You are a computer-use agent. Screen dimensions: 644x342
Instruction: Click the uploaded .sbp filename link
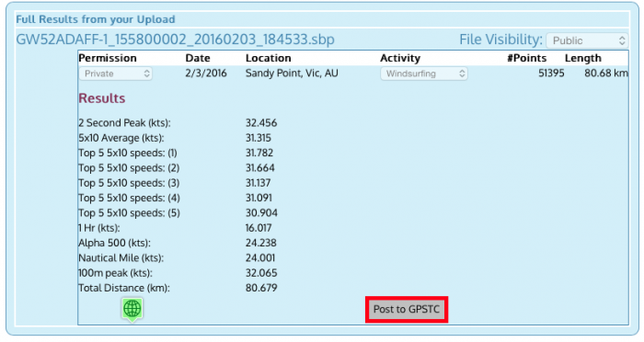[x=176, y=40]
